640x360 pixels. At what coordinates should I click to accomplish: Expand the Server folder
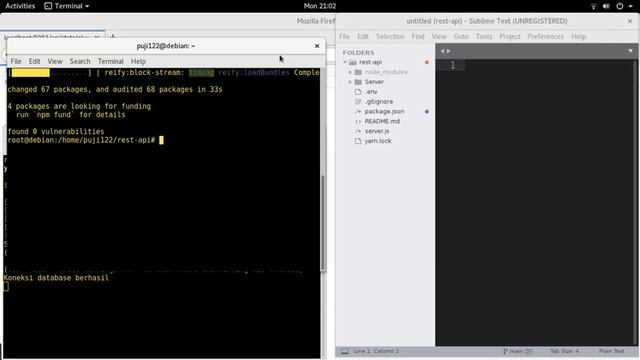[x=350, y=82]
